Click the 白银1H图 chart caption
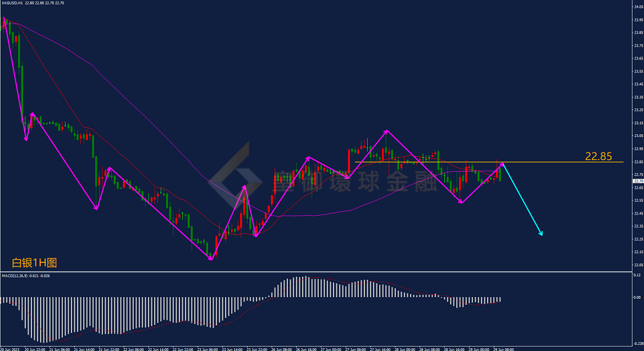Viewport: 644px width, 351px height. tap(34, 263)
